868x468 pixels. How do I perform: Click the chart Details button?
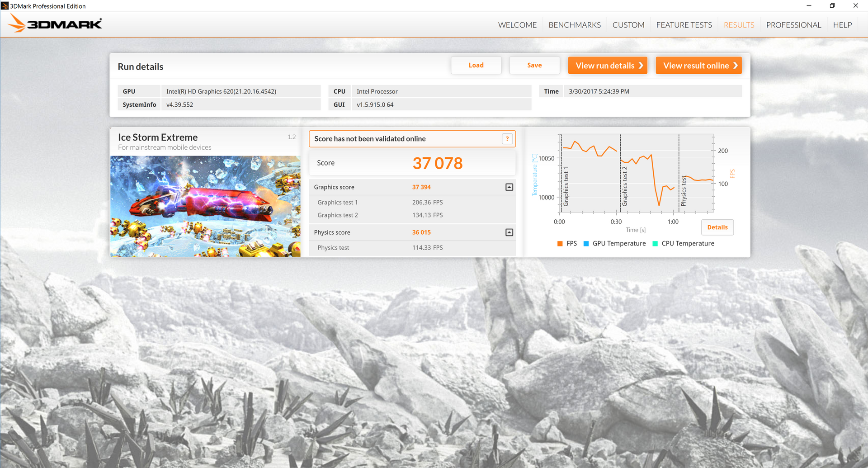(x=717, y=227)
